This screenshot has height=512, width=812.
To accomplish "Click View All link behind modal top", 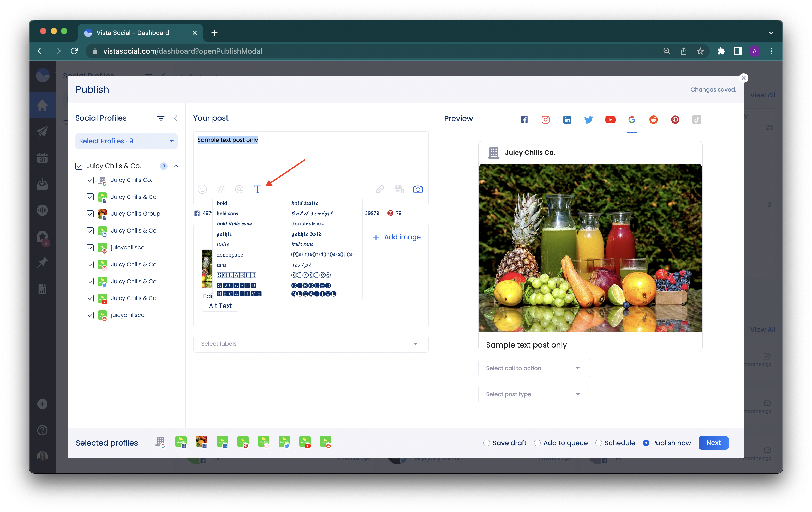I will click(762, 95).
